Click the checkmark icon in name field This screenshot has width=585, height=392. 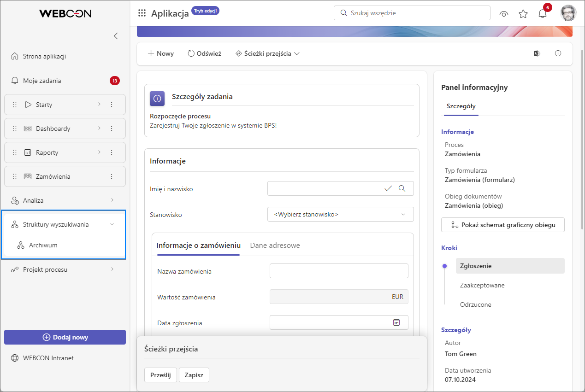[388, 188]
